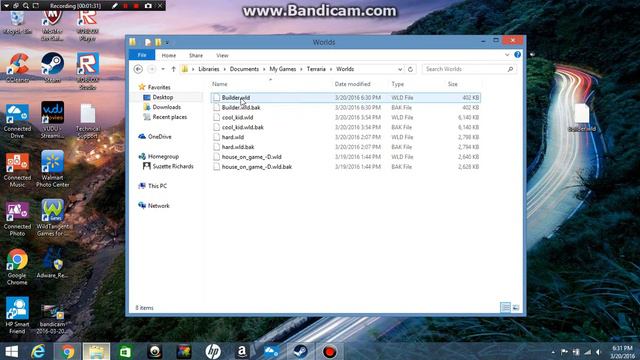The image size is (640, 360).
Task: Click the Explorer back arrow
Action: pos(138,69)
